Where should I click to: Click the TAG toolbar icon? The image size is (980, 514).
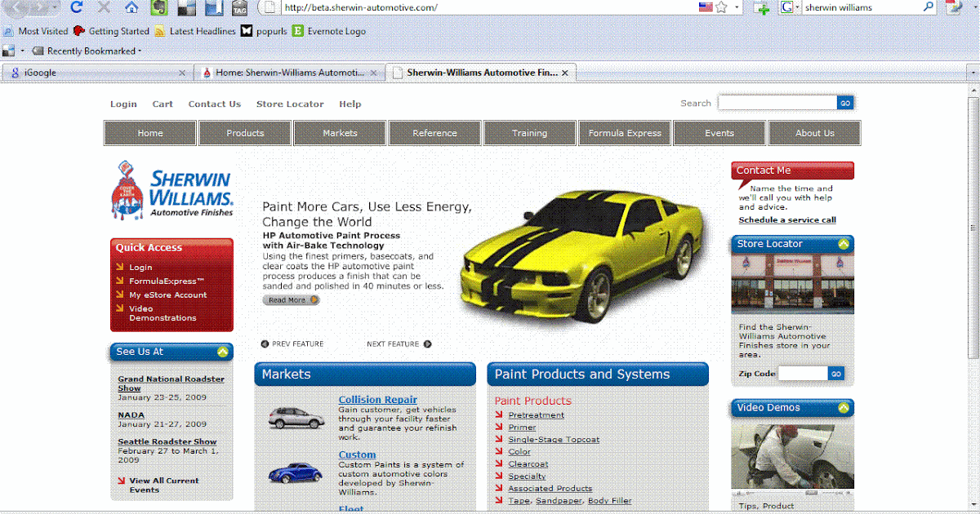point(239,8)
